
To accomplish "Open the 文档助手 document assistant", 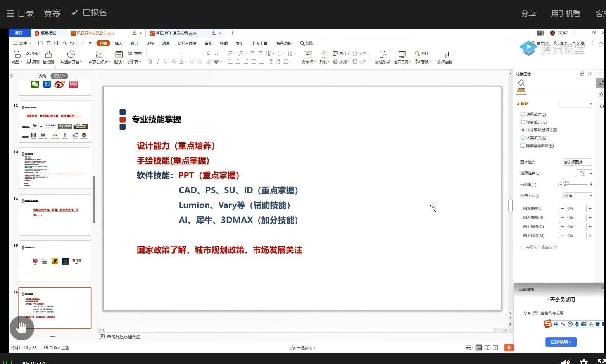I will 383,55.
